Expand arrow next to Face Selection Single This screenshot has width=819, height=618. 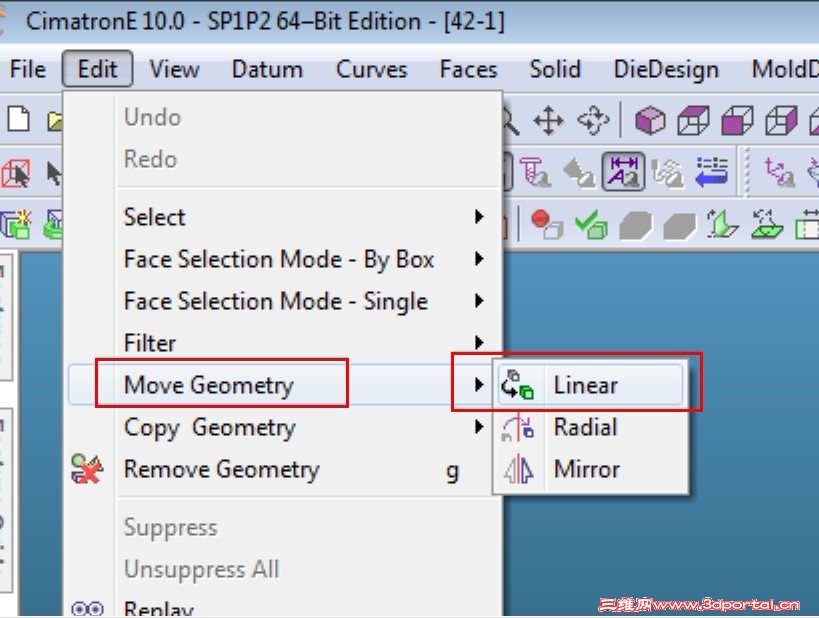[x=478, y=301]
